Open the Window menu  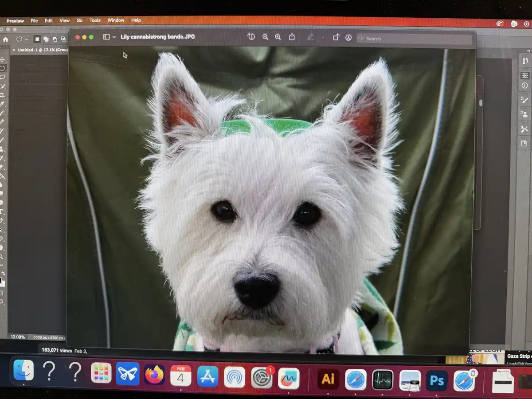coord(116,20)
